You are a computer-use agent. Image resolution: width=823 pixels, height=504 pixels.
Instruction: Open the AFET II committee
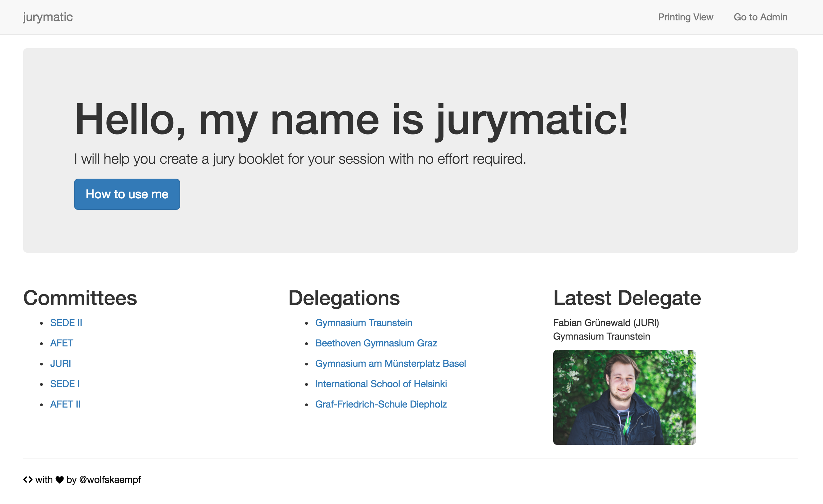pyautogui.click(x=66, y=404)
